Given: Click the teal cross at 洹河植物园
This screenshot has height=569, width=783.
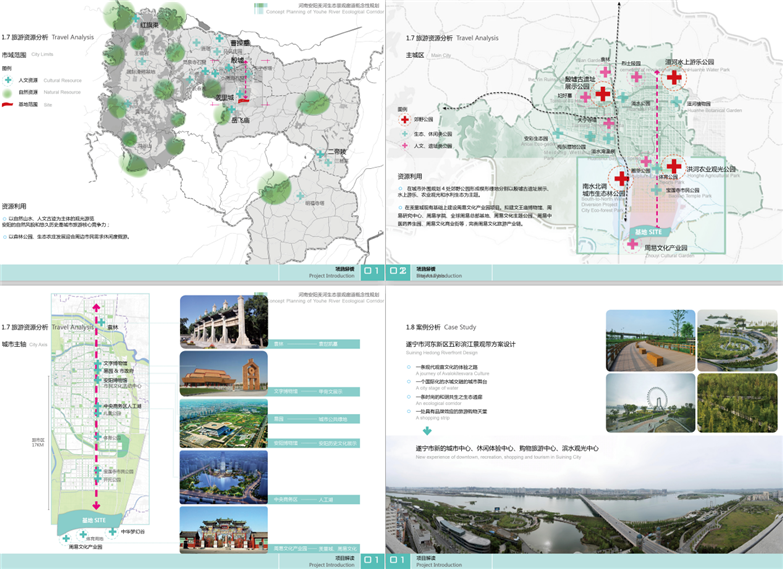Looking at the screenshot, I should click(676, 102).
